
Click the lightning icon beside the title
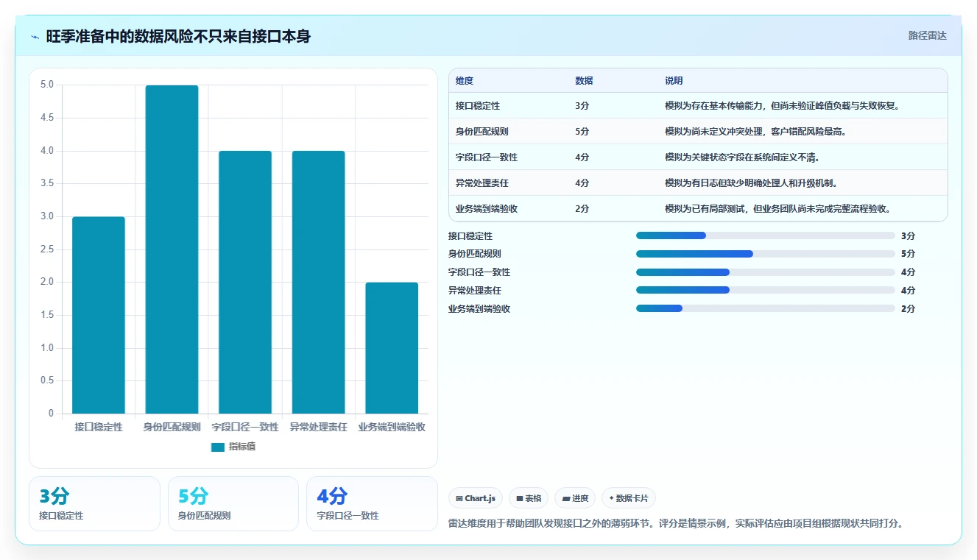[x=35, y=36]
